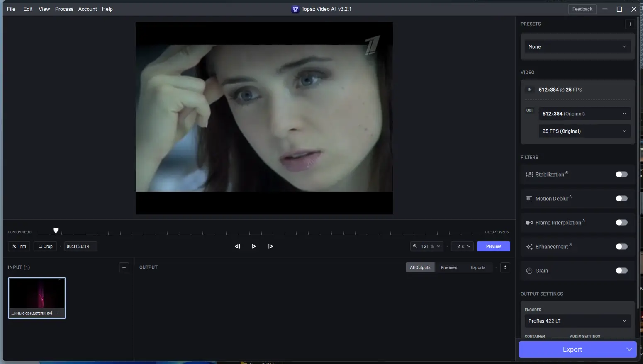This screenshot has width=643, height=364.
Task: Click the output sort order icon
Action: tap(505, 267)
